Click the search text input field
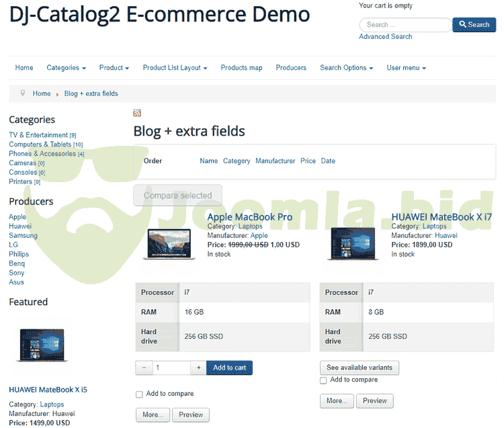The width and height of the screenshot is (504, 428). coord(405,25)
